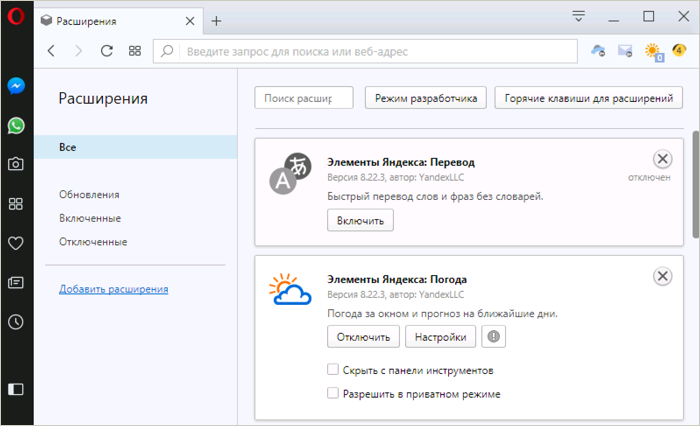
Task: Open history with the sidebar clock icon
Action: click(16, 322)
